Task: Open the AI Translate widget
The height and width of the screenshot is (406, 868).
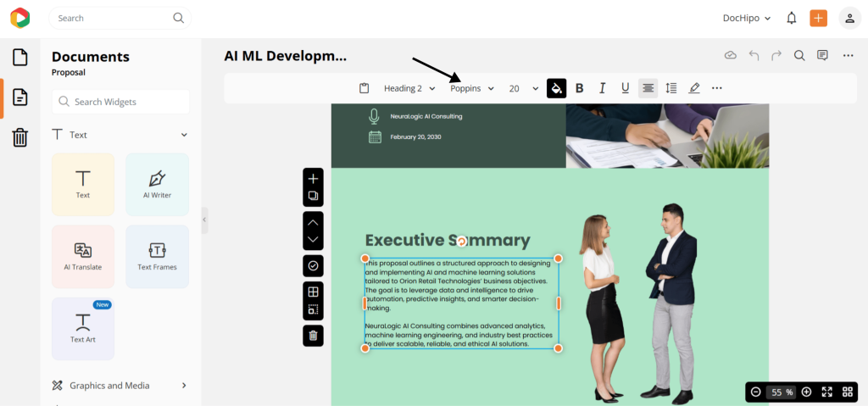Action: pos(83,257)
